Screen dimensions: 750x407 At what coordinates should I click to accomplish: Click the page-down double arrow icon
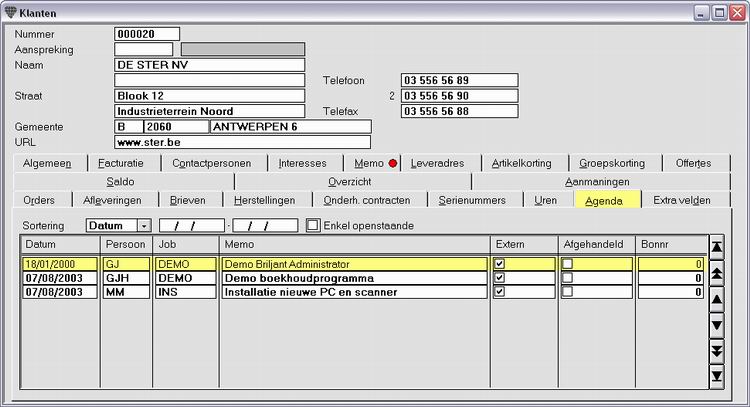[717, 351]
